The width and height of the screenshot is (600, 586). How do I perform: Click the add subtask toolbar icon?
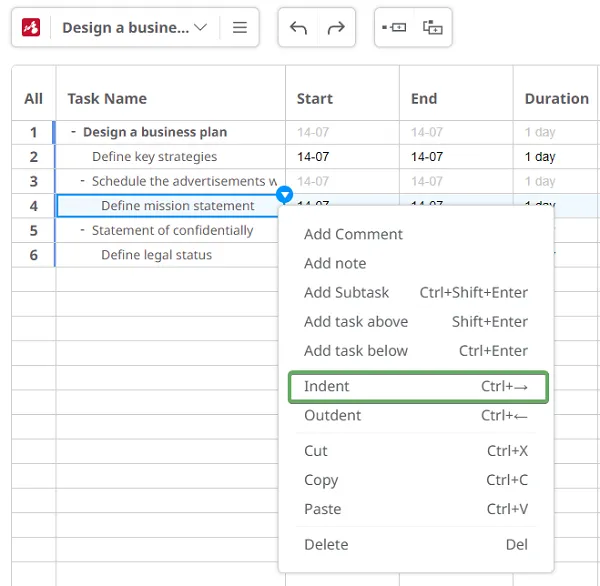pos(432,28)
